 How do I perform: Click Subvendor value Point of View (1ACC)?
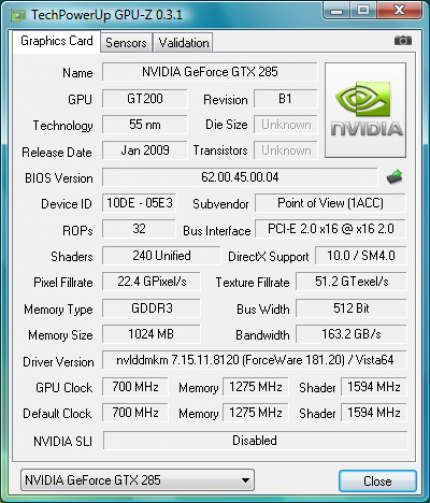(x=330, y=203)
